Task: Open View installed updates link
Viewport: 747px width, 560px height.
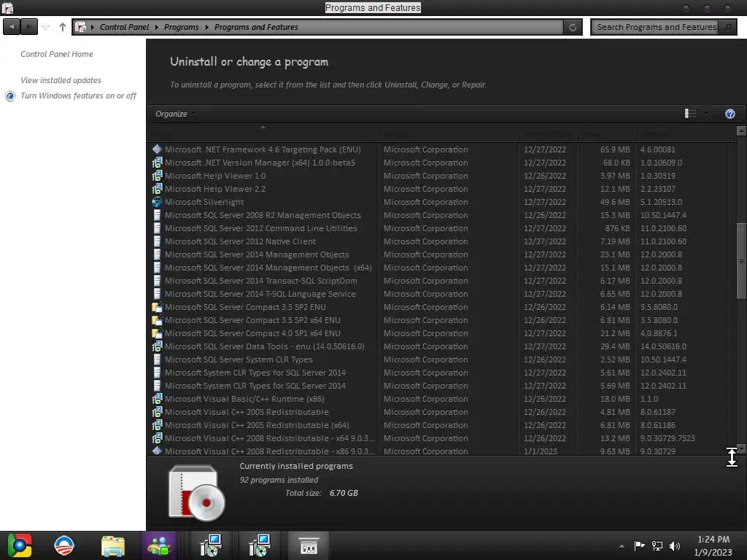Action: [x=61, y=80]
